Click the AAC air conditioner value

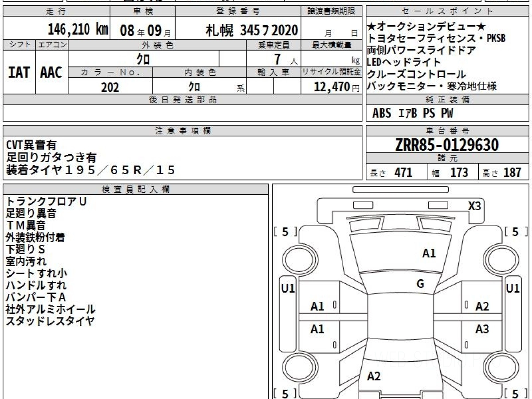click(x=51, y=73)
